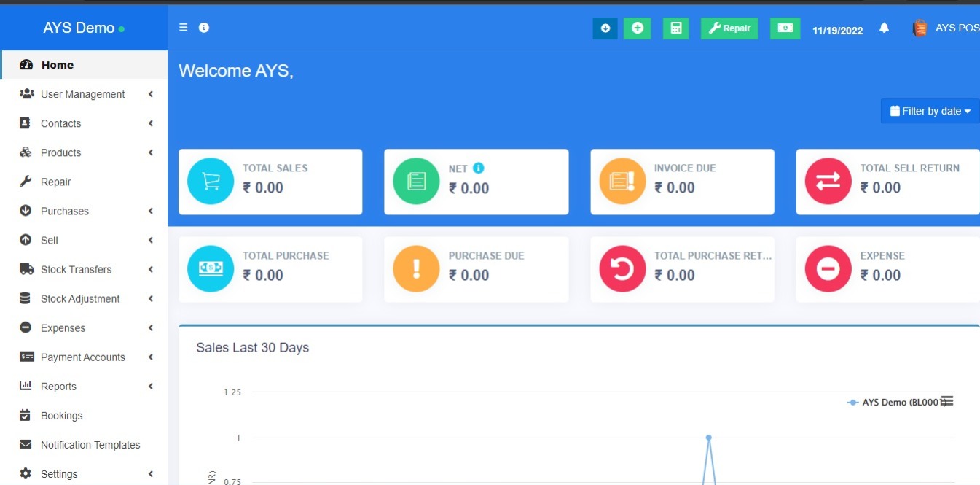This screenshot has width=980, height=485.
Task: Click the green money bill icon button
Action: [x=785, y=28]
